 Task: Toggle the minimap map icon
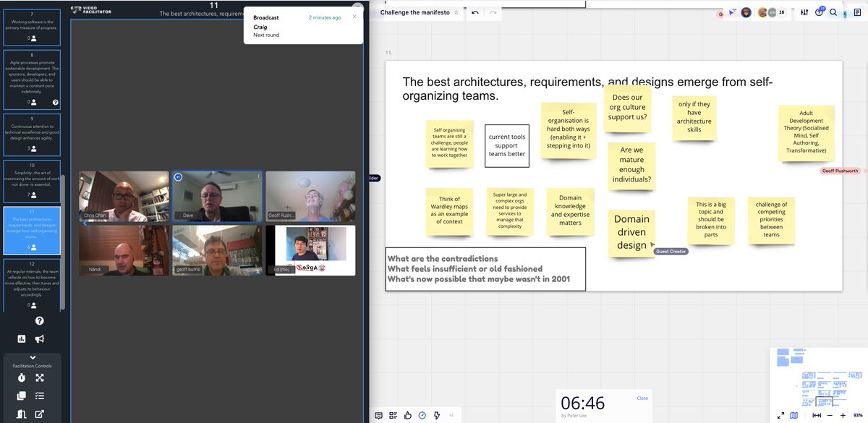(x=794, y=415)
